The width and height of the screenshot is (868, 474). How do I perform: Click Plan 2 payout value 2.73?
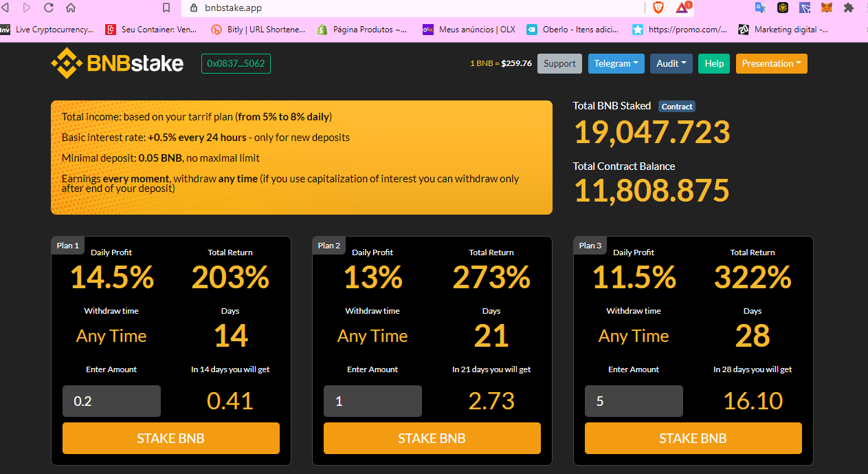491,401
